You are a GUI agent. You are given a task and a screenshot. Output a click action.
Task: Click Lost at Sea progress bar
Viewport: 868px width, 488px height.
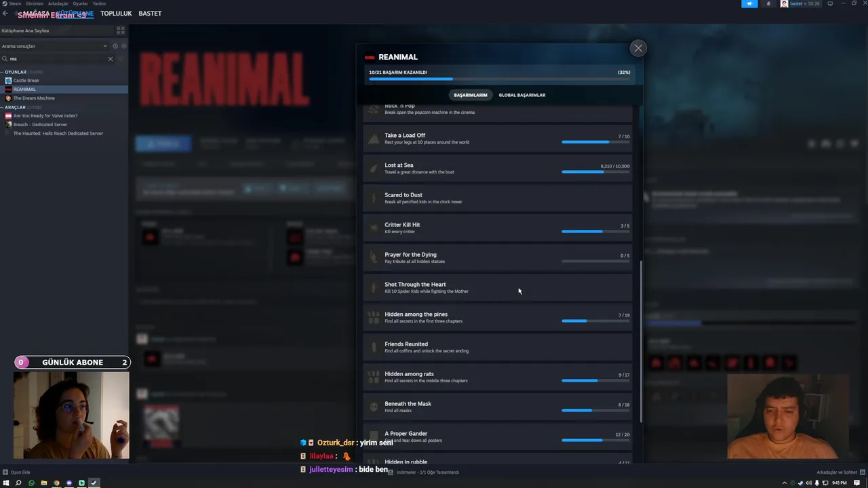click(x=595, y=172)
